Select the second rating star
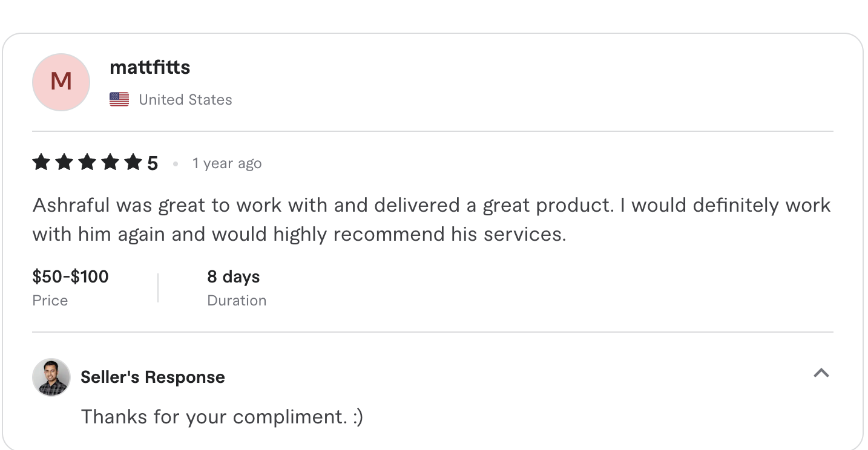 (64, 162)
